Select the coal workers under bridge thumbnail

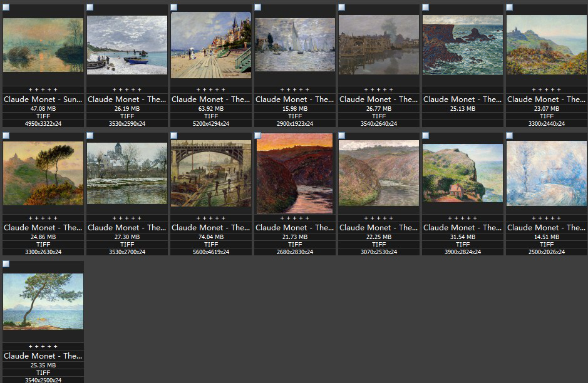click(211, 173)
